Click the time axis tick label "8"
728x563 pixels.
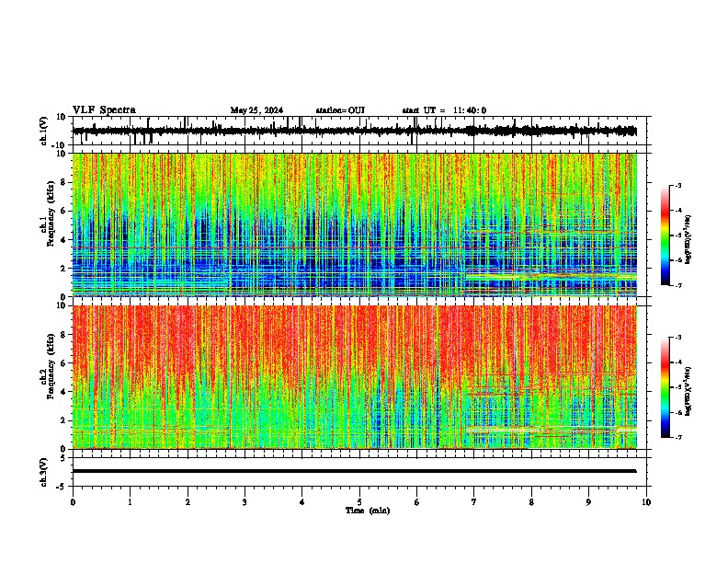click(531, 502)
